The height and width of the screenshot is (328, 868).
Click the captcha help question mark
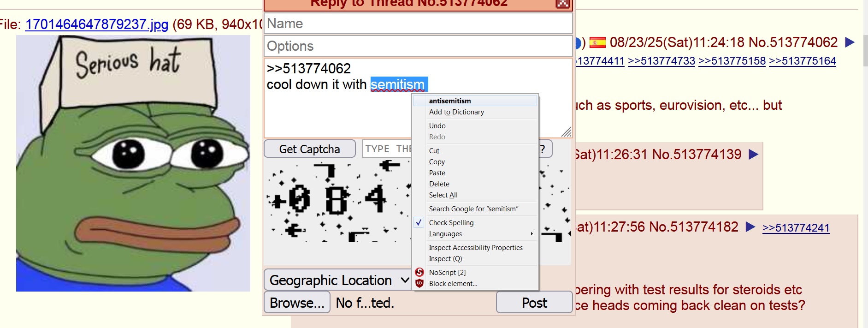[x=543, y=149]
